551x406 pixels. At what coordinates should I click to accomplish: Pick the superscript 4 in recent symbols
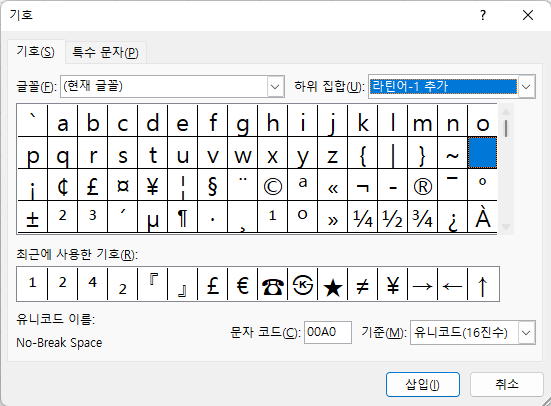[92, 284]
